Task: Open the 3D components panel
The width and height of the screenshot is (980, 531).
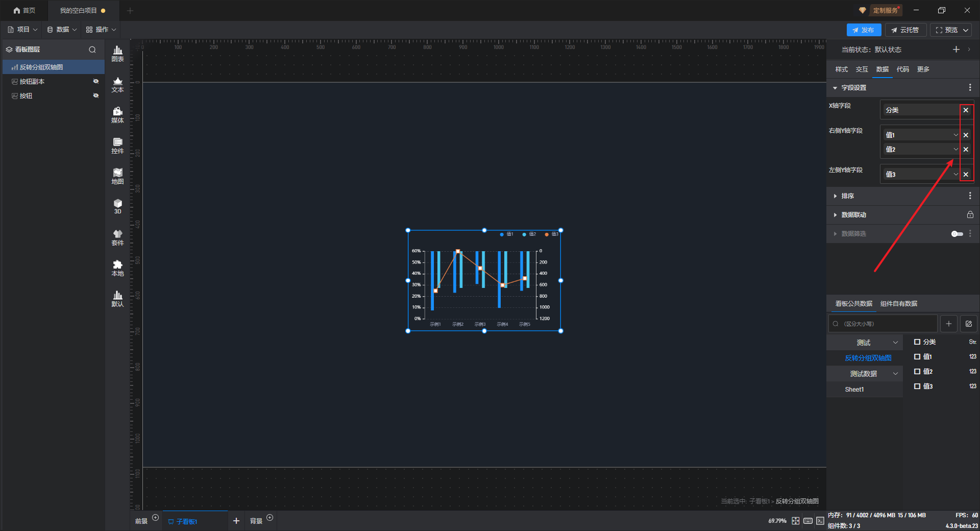Action: click(117, 206)
